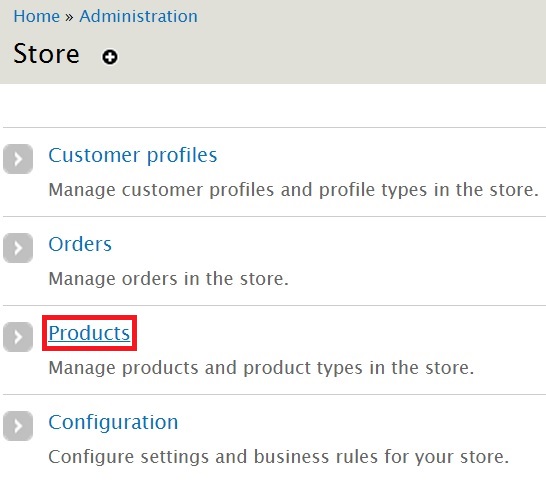Click the arrow icon beside Orders
The image size is (546, 485).
pos(18,248)
